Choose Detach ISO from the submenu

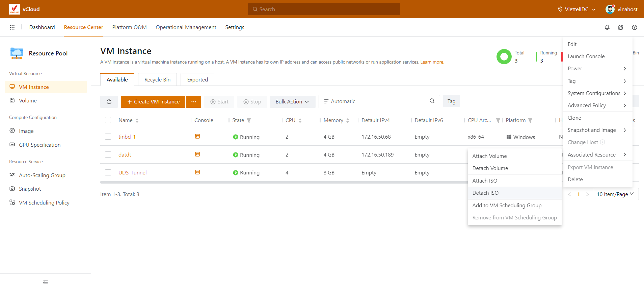[x=485, y=193]
